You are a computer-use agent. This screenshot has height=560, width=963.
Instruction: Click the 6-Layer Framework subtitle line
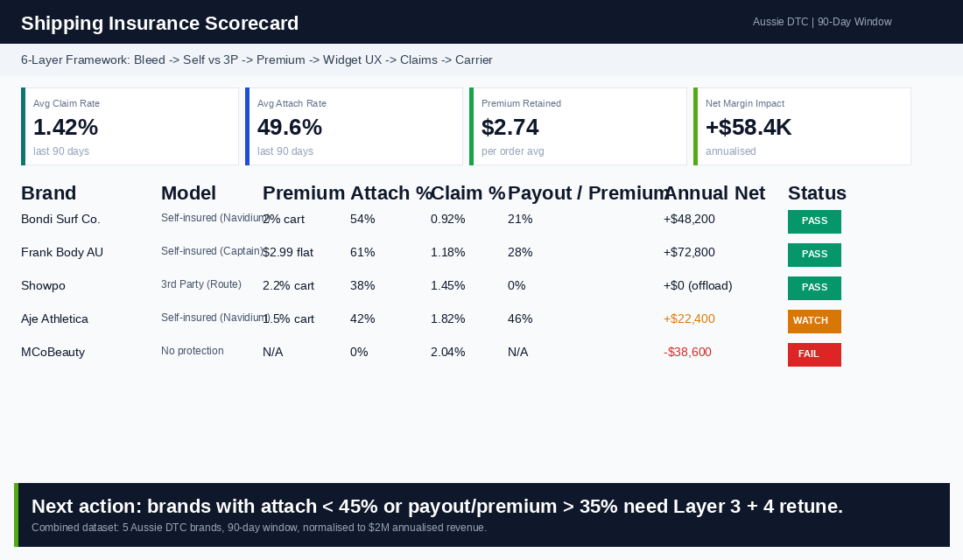point(257,60)
